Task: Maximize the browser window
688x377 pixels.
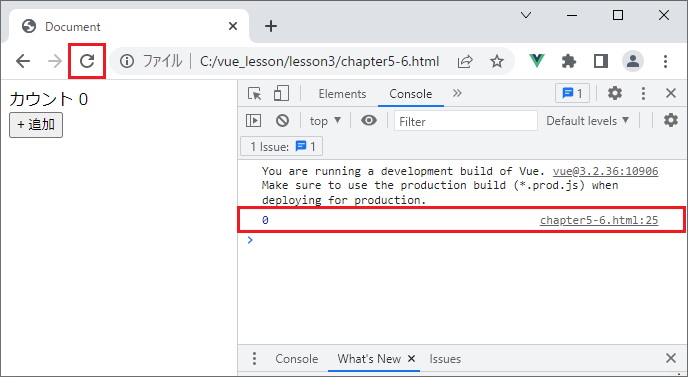Action: pyautogui.click(x=617, y=15)
